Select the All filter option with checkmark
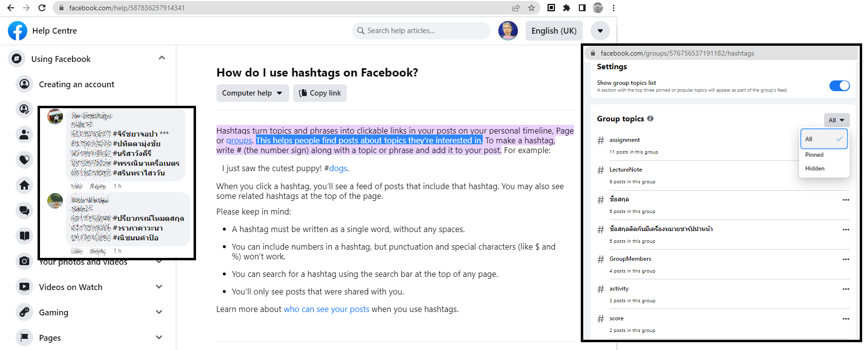868x350 pixels. (x=824, y=139)
